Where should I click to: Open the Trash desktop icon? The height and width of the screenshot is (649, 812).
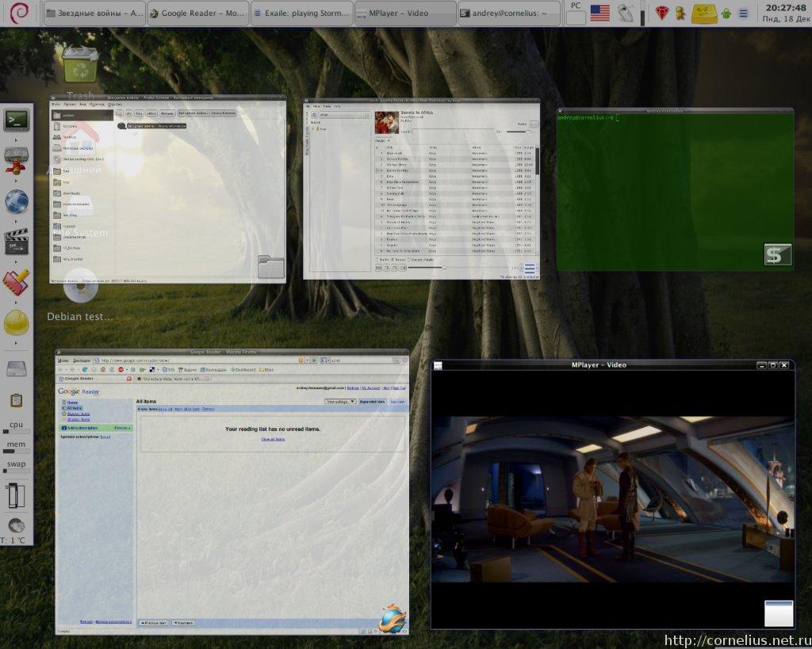tap(80, 65)
